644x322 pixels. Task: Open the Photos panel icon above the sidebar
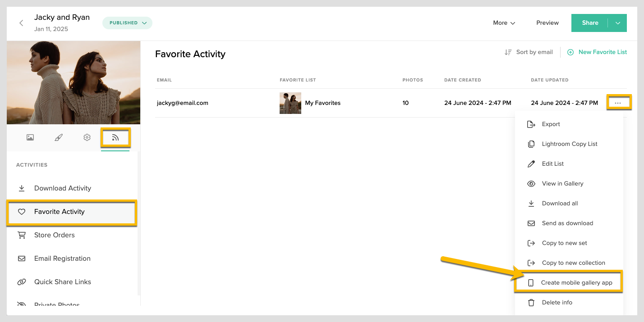pyautogui.click(x=30, y=137)
